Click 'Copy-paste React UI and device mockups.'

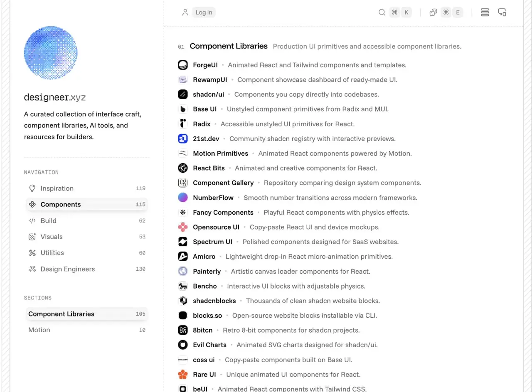[x=315, y=227]
